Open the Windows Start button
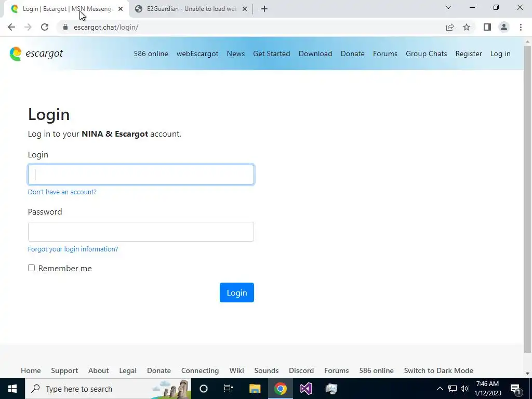This screenshot has width=532, height=399. [12, 389]
